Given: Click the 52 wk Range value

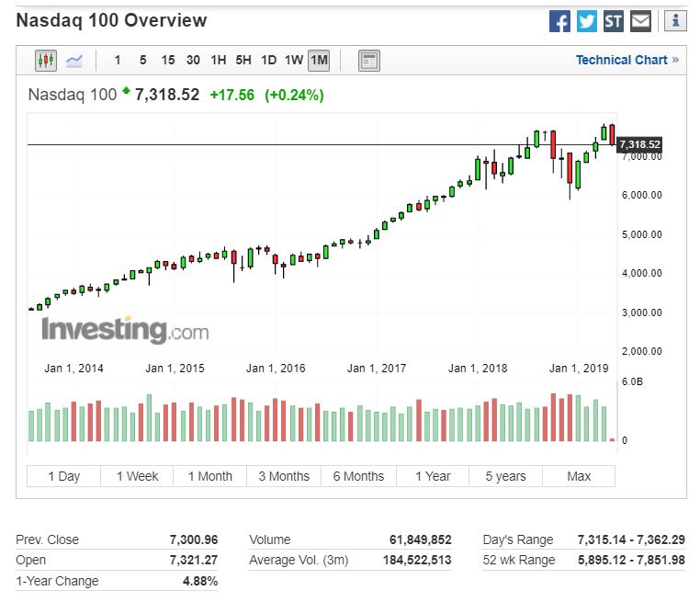Looking at the screenshot, I should [x=631, y=560].
